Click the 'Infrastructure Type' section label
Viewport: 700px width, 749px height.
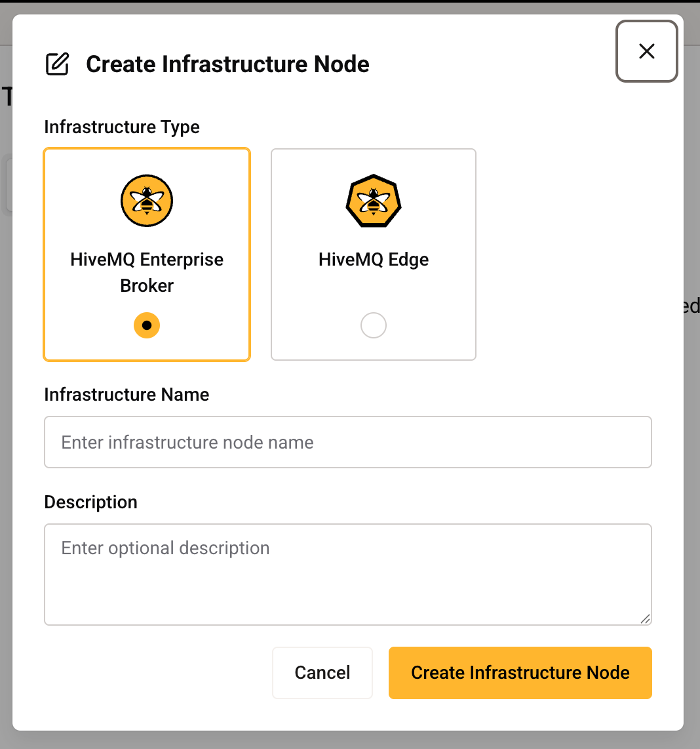[122, 127]
